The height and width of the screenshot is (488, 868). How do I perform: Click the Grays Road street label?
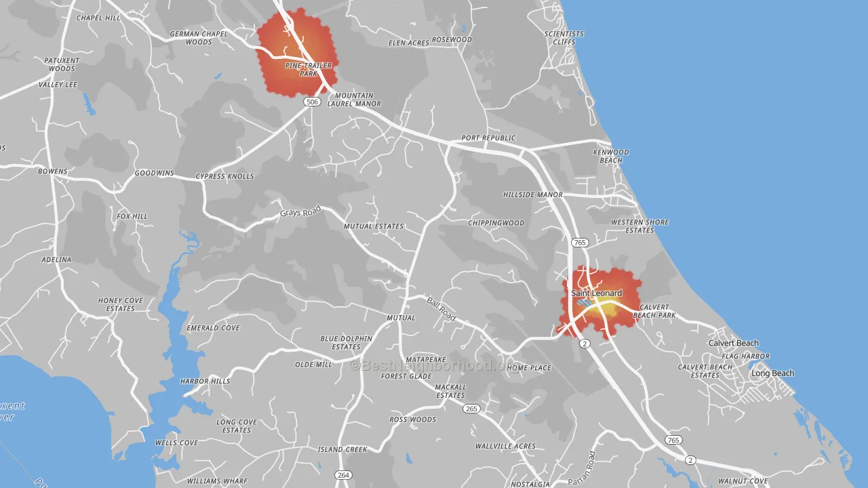pyautogui.click(x=300, y=212)
